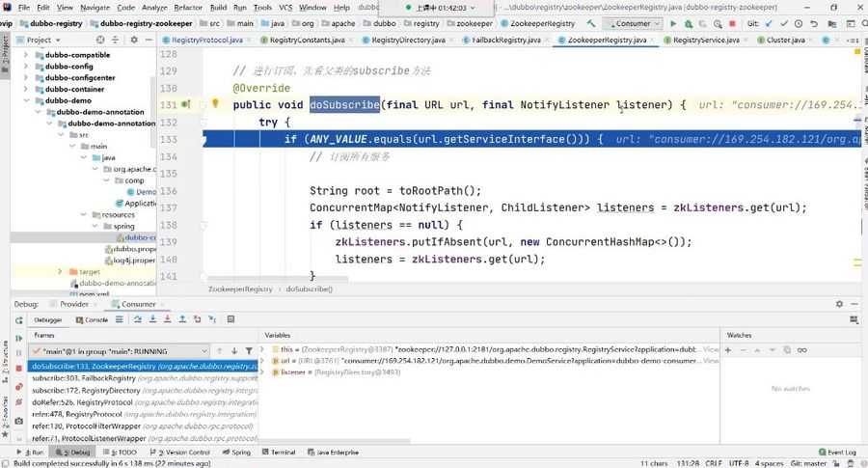This screenshot has width=868, height=468.
Task: Hide the Project panel with the minus icon
Action: tap(149, 40)
